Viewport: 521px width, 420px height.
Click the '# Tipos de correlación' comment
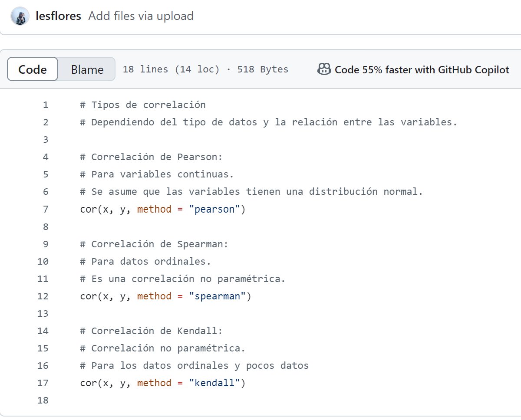coord(143,105)
